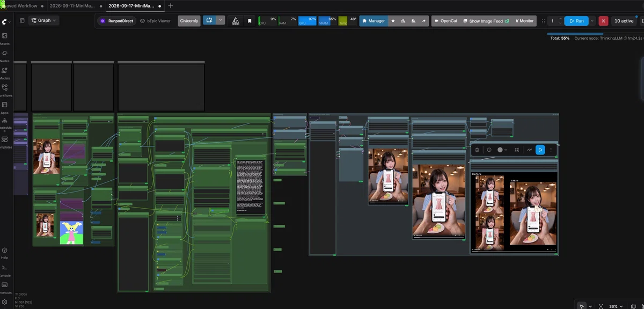Open the Templates sidebar panel
644x309 pixels.
tap(4, 142)
